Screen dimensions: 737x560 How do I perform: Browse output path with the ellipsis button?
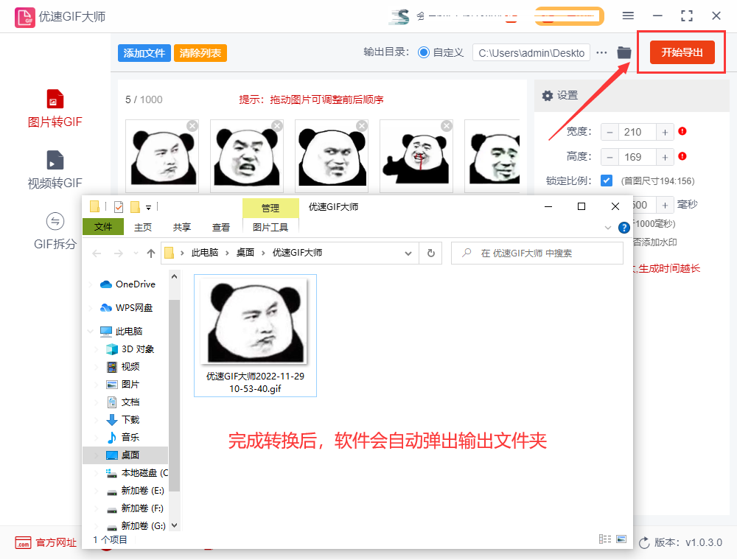click(601, 52)
